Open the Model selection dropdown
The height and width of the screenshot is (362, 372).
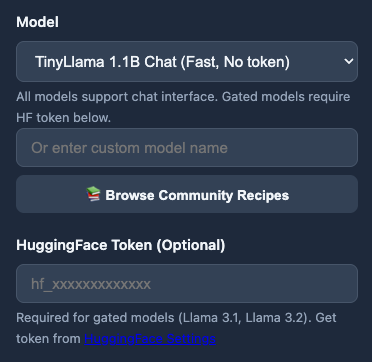(187, 61)
